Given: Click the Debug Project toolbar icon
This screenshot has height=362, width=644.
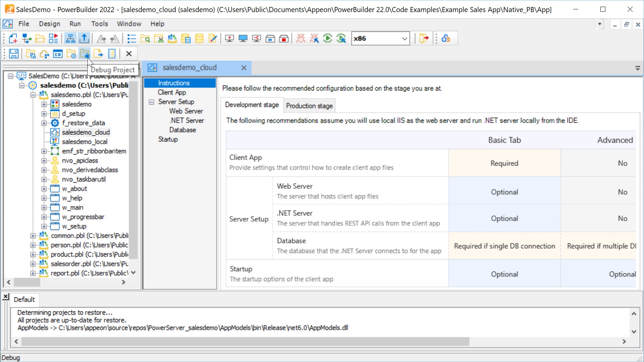Looking at the screenshot, I should [85, 54].
